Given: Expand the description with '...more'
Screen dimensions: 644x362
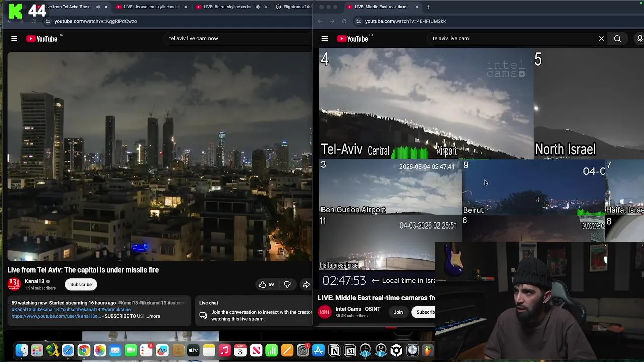Looking at the screenshot, I should click(153, 316).
